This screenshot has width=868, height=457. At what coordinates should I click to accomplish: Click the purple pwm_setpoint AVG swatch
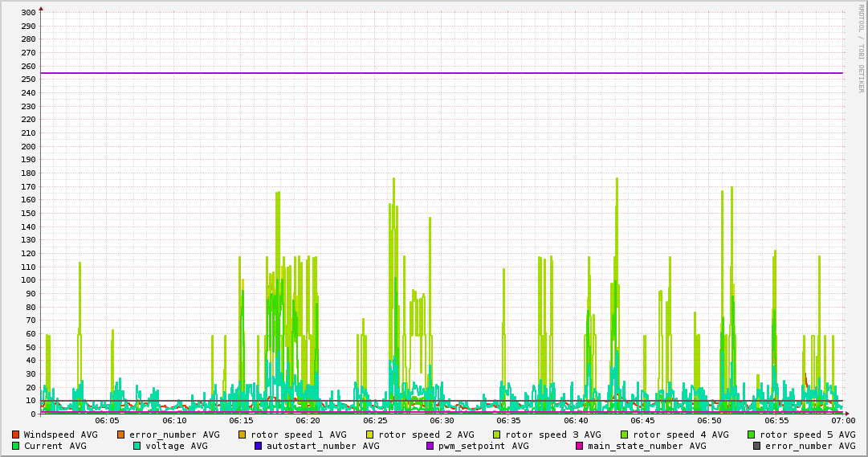pyautogui.click(x=430, y=446)
